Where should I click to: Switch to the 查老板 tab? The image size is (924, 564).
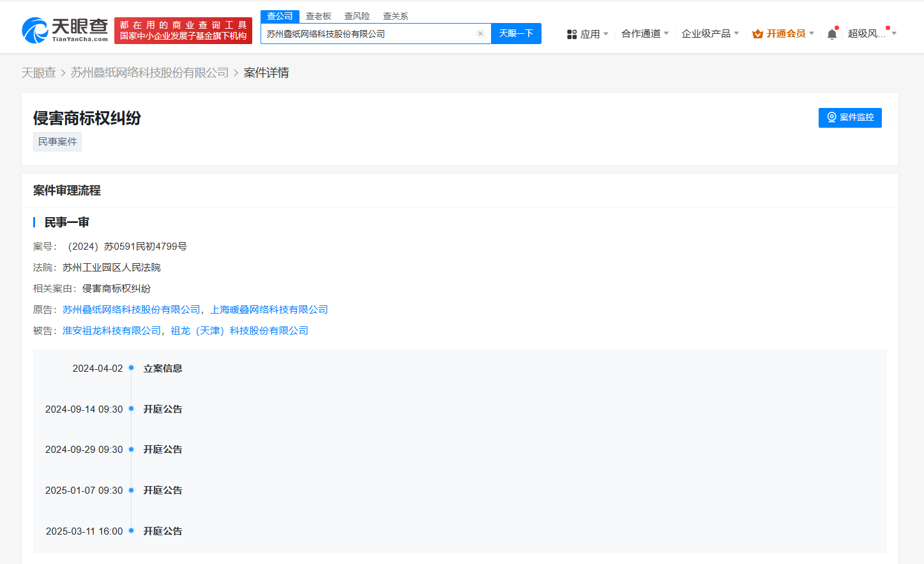click(x=318, y=16)
